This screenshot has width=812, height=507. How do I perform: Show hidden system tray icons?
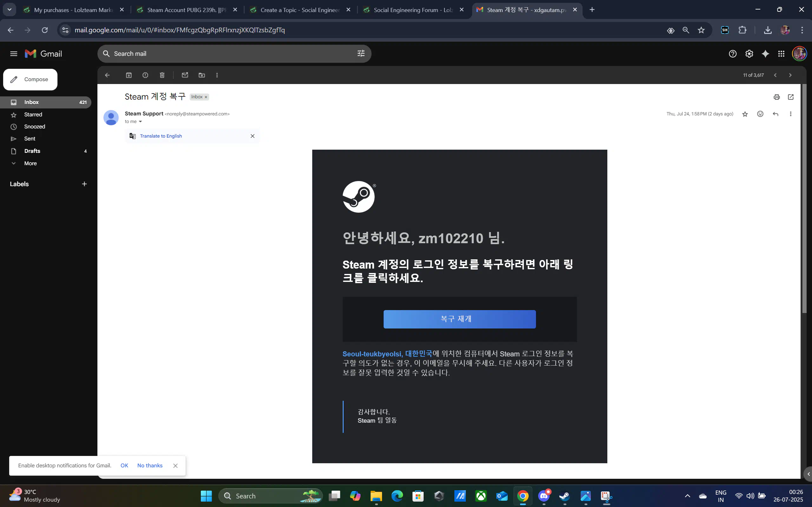(x=688, y=496)
